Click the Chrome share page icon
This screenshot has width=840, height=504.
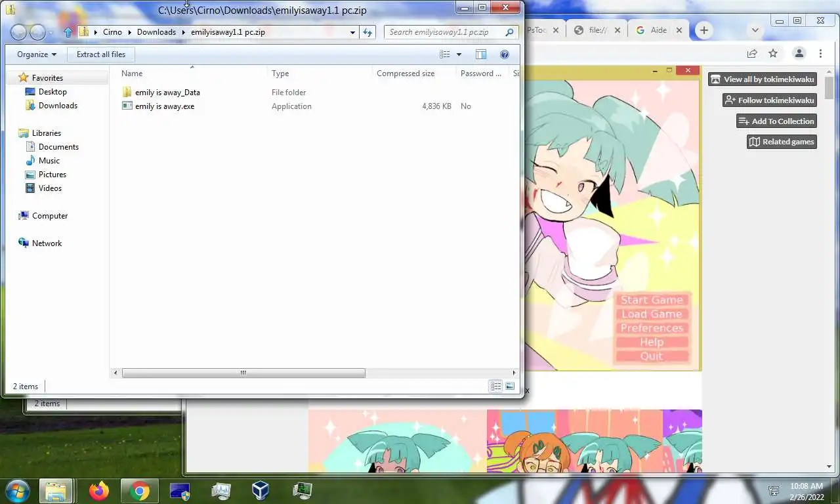coord(752,53)
